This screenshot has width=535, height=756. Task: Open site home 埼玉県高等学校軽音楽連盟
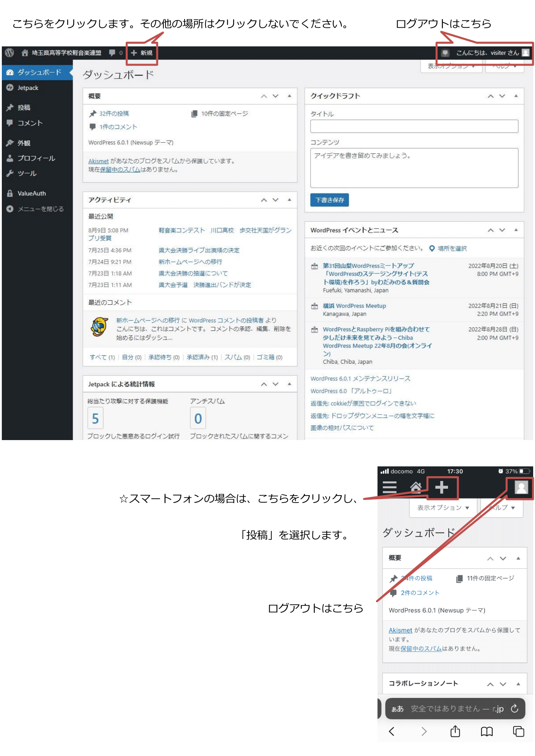click(x=61, y=53)
